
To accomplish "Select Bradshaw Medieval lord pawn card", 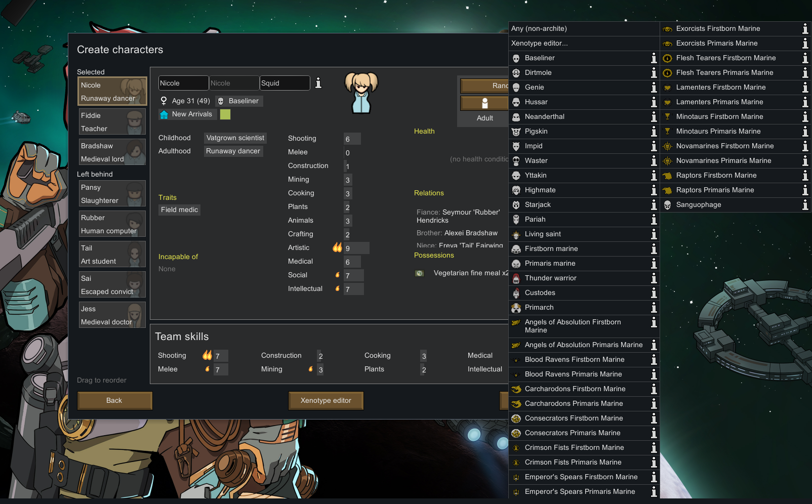I will point(112,152).
